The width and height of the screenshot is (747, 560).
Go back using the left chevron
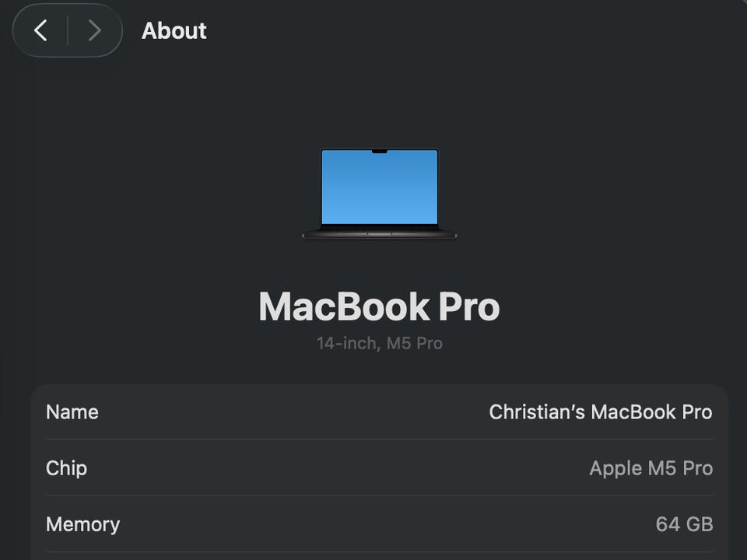(41, 30)
